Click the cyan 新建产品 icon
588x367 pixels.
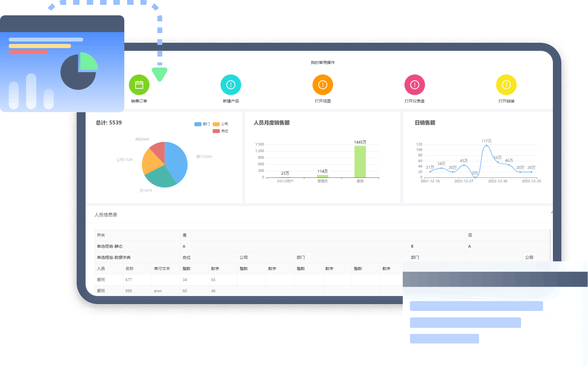[x=230, y=85]
